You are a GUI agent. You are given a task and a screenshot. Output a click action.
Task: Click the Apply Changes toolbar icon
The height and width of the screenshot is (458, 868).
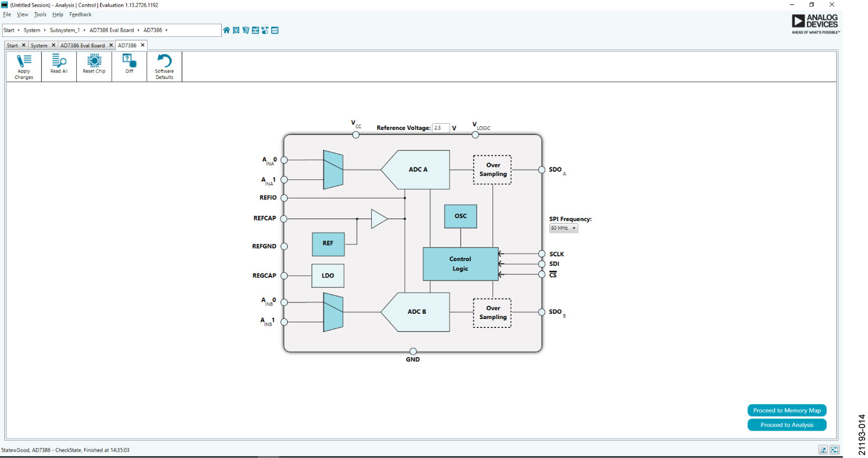(x=24, y=66)
